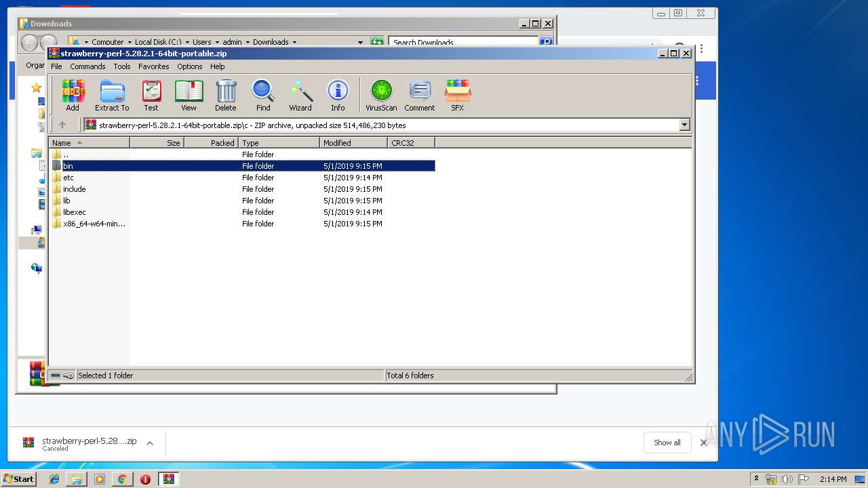Show archive Info
The height and width of the screenshot is (488, 868).
click(x=338, y=96)
